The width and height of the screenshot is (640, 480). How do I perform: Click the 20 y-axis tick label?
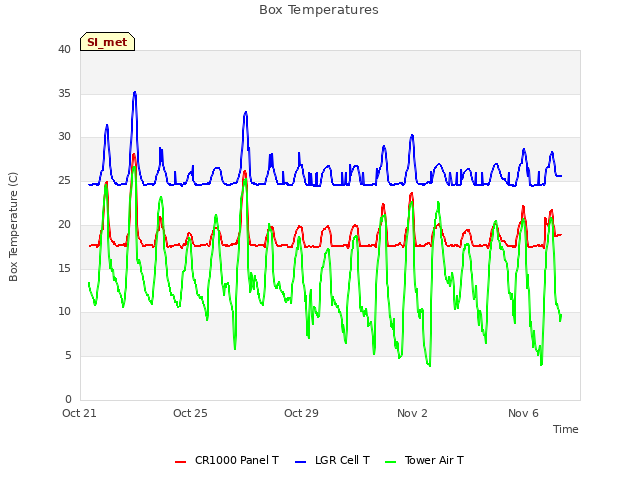pyautogui.click(x=64, y=224)
